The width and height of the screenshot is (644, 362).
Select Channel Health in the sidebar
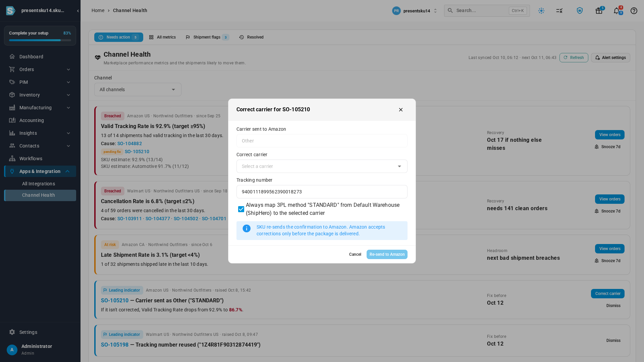coord(40,195)
